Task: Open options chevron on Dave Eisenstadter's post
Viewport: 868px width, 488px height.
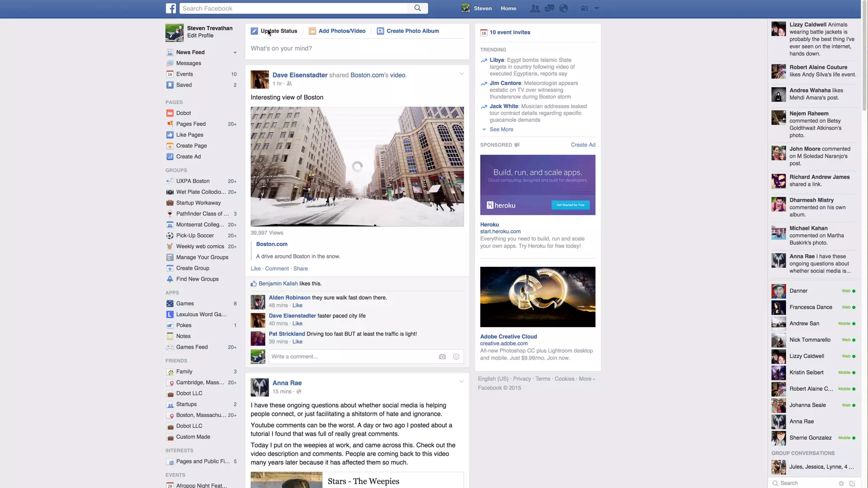Action: coord(462,74)
